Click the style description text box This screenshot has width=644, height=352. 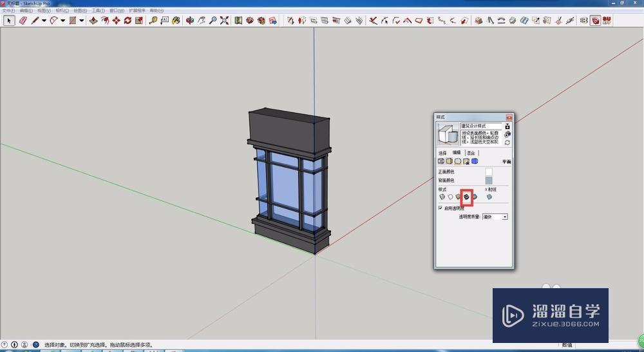(481, 137)
